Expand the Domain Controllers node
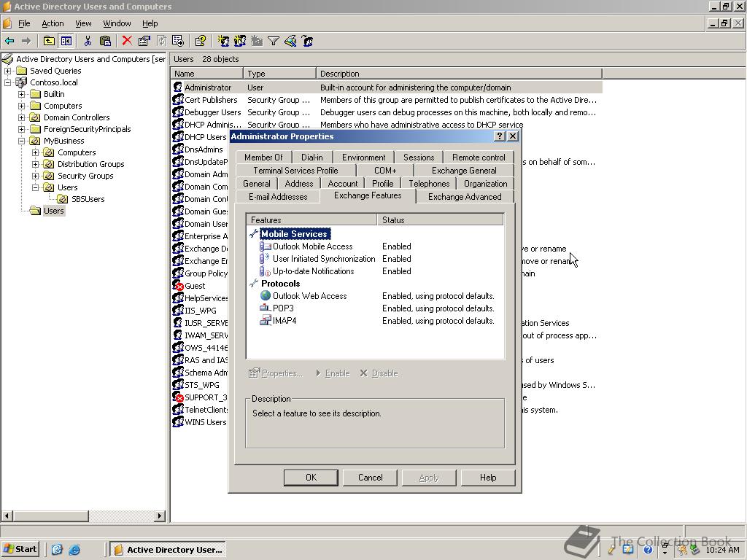 pyautogui.click(x=21, y=117)
